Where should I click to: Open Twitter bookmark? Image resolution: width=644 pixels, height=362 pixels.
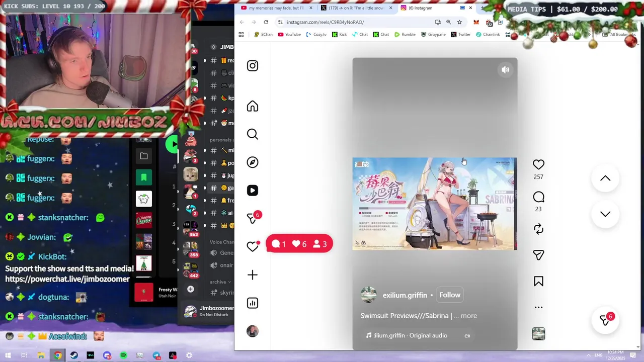pos(461,35)
